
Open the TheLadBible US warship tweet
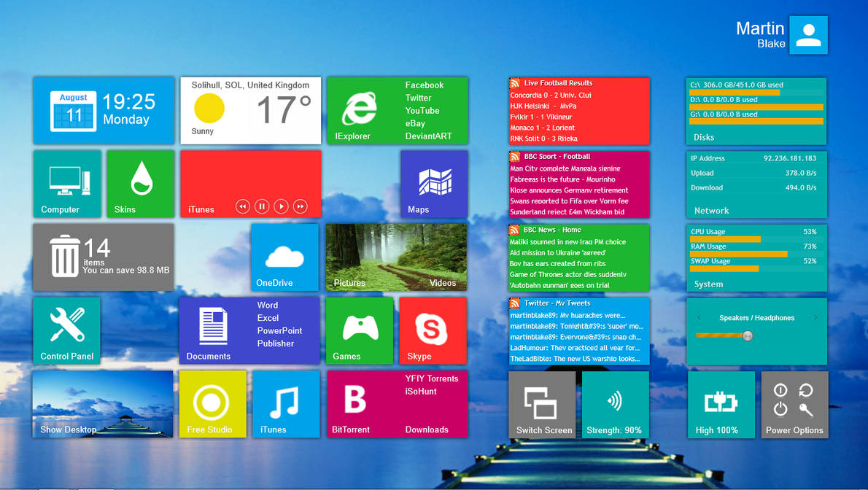click(576, 358)
